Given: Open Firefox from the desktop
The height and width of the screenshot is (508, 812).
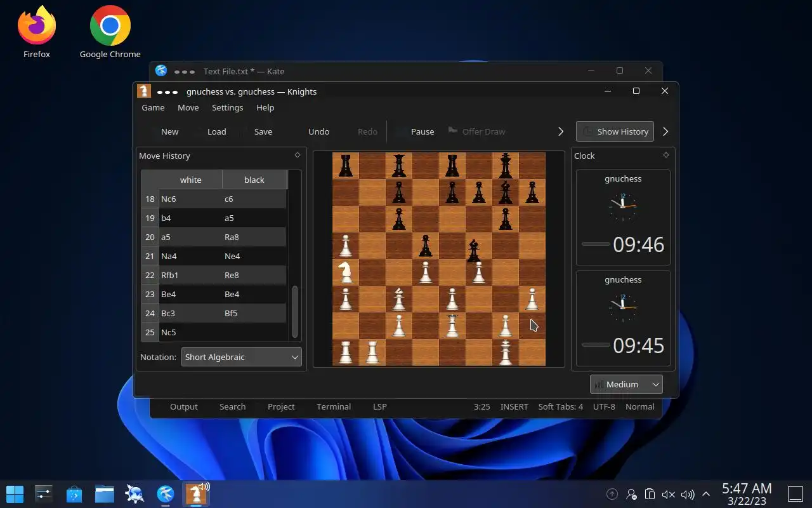Looking at the screenshot, I should (x=36, y=32).
